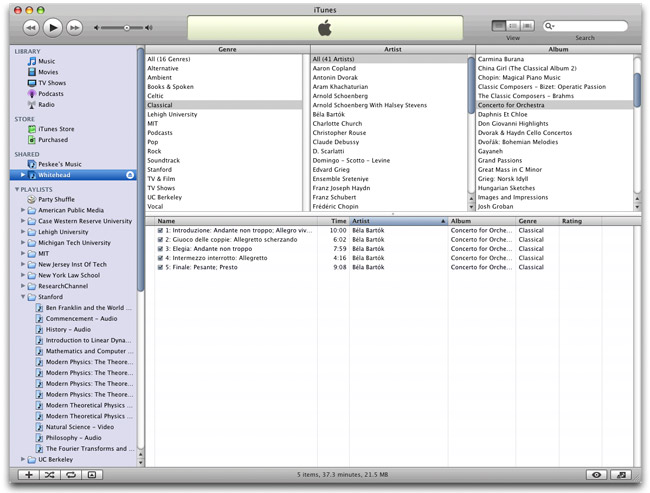Show or hide artwork viewer

pos(92,475)
